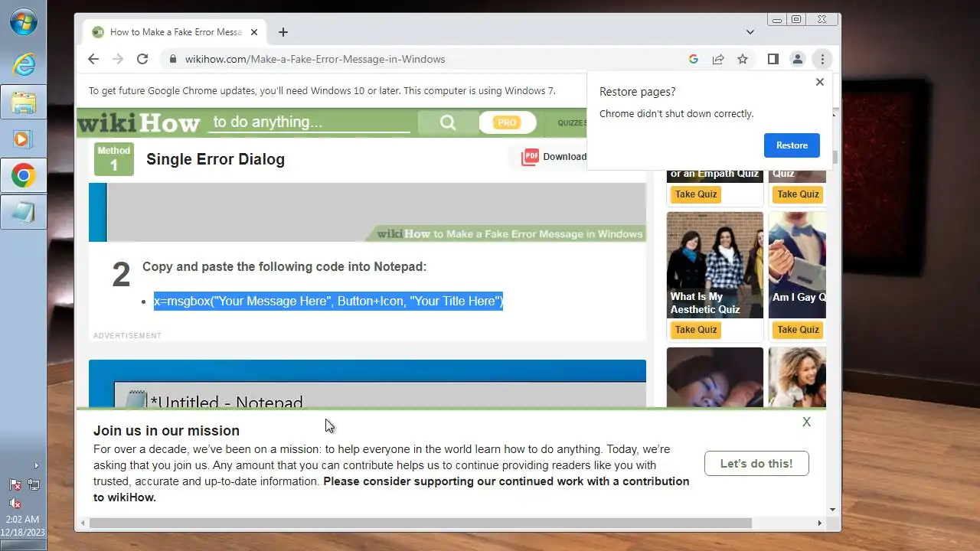Take the What Is My Aesthetic Quiz
This screenshot has width=980, height=551.
(696, 330)
